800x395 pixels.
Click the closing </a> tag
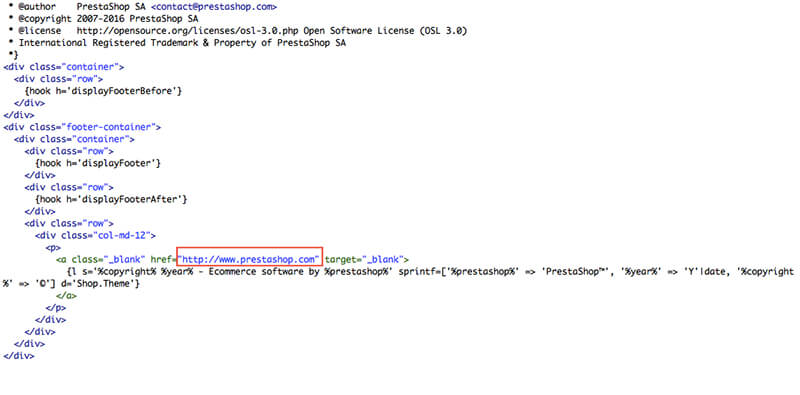(66, 295)
